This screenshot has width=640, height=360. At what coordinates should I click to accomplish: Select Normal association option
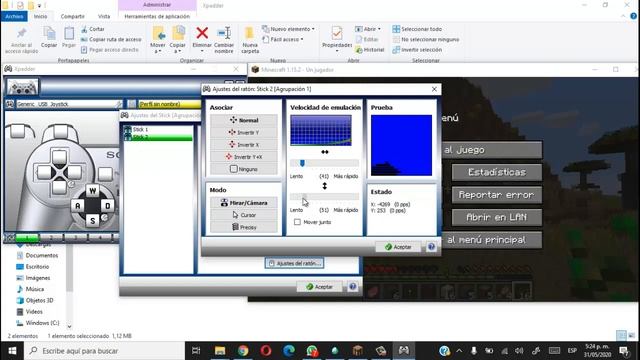click(244, 120)
